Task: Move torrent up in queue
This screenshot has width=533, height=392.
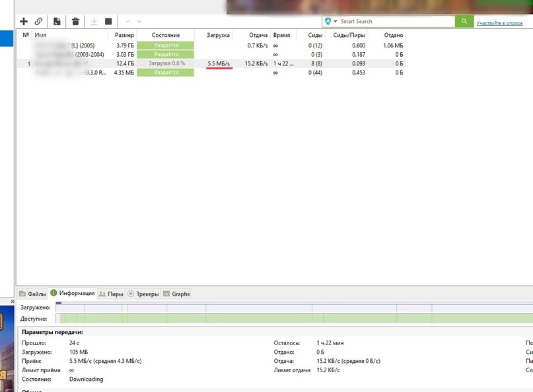Action: pyautogui.click(x=128, y=21)
